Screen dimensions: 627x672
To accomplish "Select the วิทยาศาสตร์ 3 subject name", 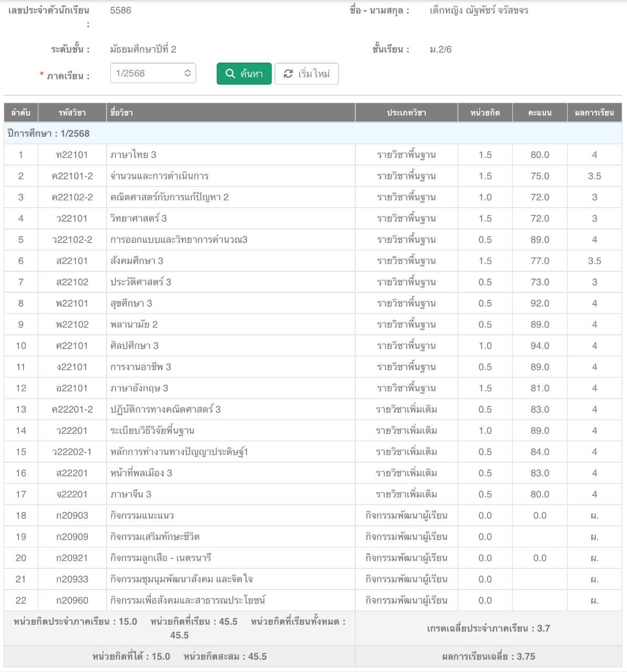I will click(x=138, y=219).
